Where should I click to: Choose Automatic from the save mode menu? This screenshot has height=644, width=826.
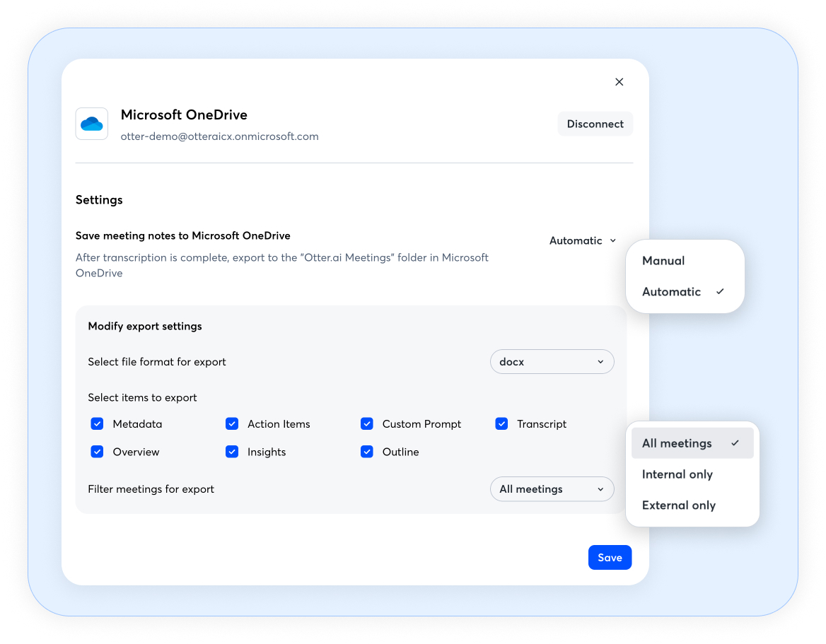click(x=685, y=292)
